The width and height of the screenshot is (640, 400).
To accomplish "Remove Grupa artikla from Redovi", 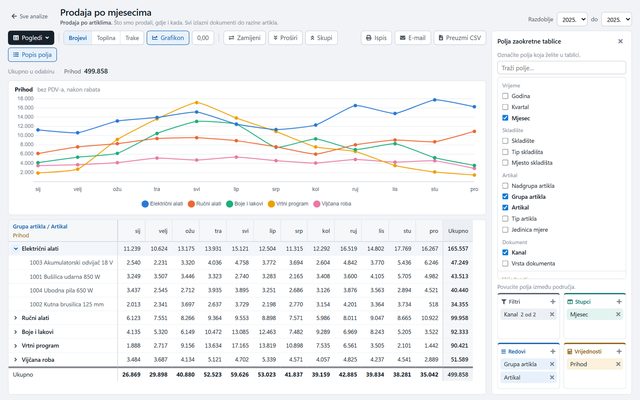I will click(x=552, y=364).
